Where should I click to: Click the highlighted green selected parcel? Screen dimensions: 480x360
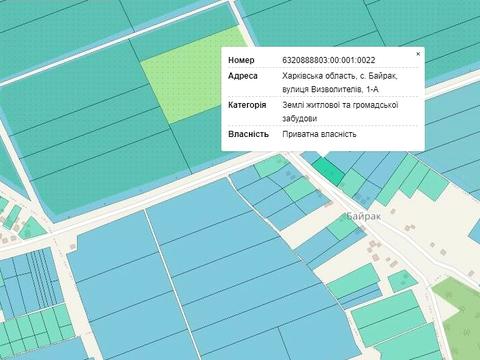(328, 171)
